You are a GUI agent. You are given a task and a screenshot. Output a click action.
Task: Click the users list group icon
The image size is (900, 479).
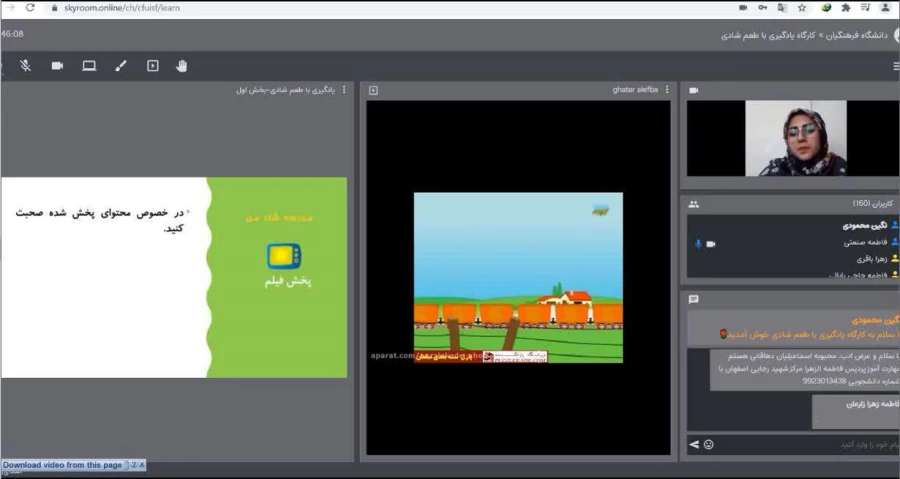click(694, 204)
